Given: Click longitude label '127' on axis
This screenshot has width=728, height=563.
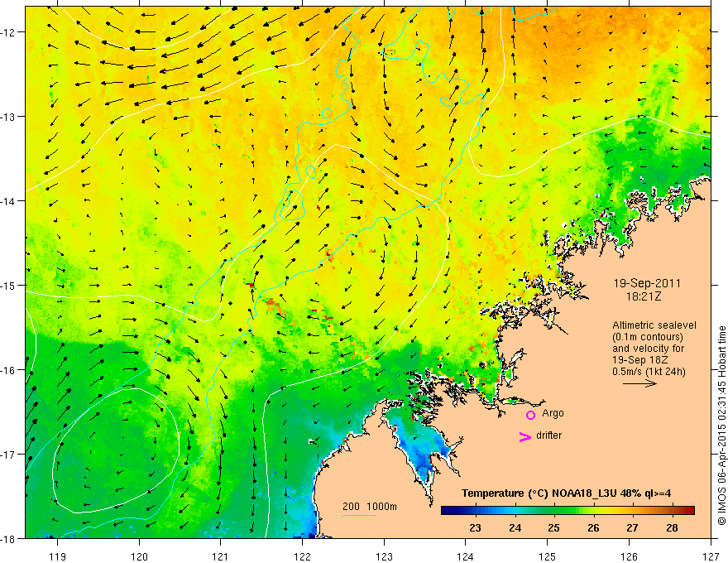Looking at the screenshot, I should tap(711, 556).
